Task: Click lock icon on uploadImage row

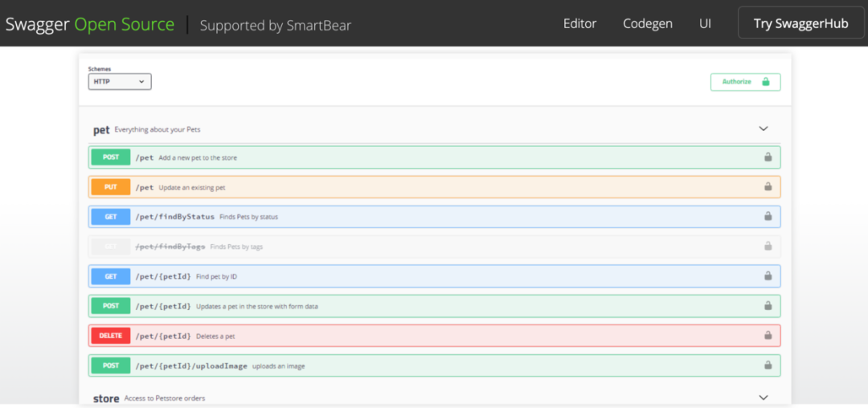Action: pos(768,365)
